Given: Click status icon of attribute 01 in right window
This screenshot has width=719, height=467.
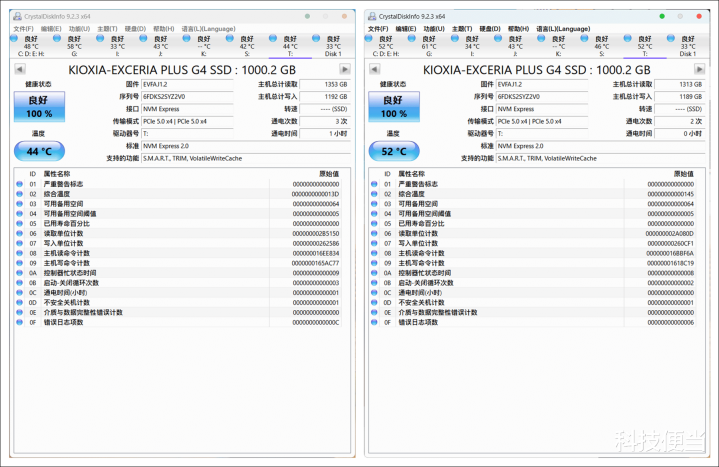Looking at the screenshot, I should point(374,184).
